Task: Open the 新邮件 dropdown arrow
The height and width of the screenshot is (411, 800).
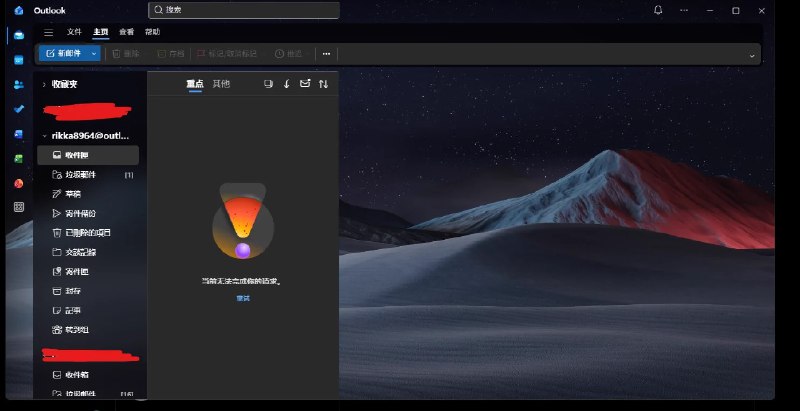Action: click(x=94, y=54)
